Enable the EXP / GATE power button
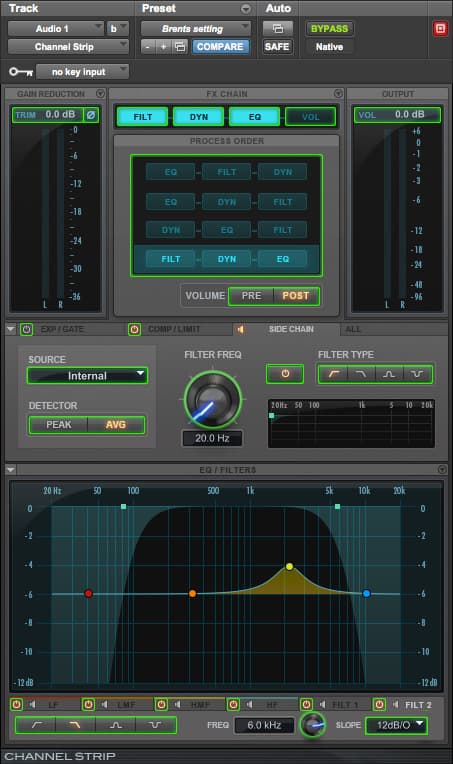 26,329
